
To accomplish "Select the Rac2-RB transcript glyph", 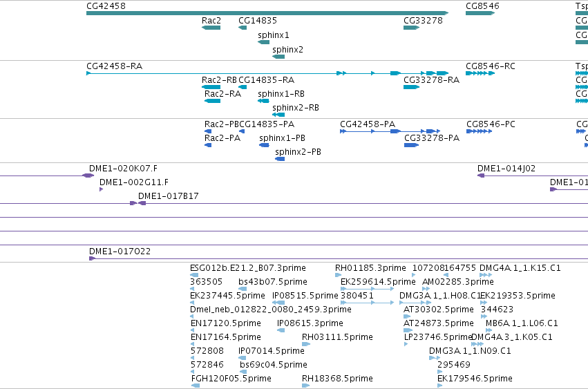I will click(211, 87).
